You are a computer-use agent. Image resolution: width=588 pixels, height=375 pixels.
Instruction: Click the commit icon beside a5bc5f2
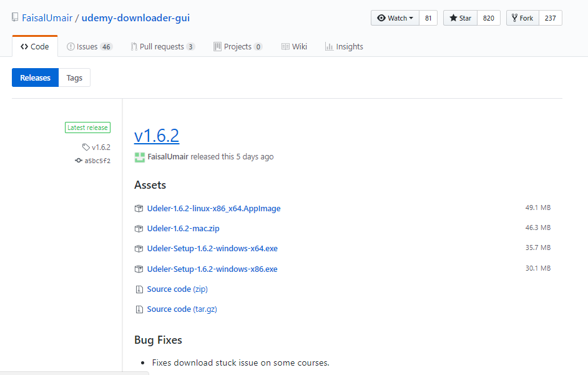(x=79, y=161)
